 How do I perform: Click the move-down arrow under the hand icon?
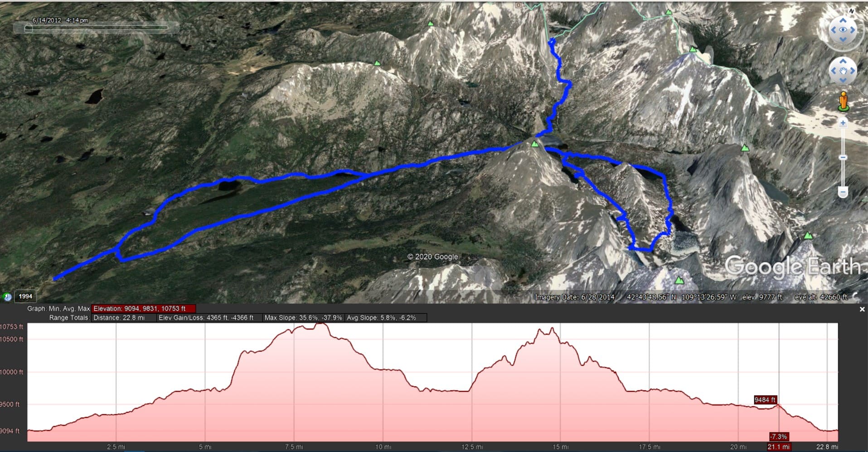(843, 80)
